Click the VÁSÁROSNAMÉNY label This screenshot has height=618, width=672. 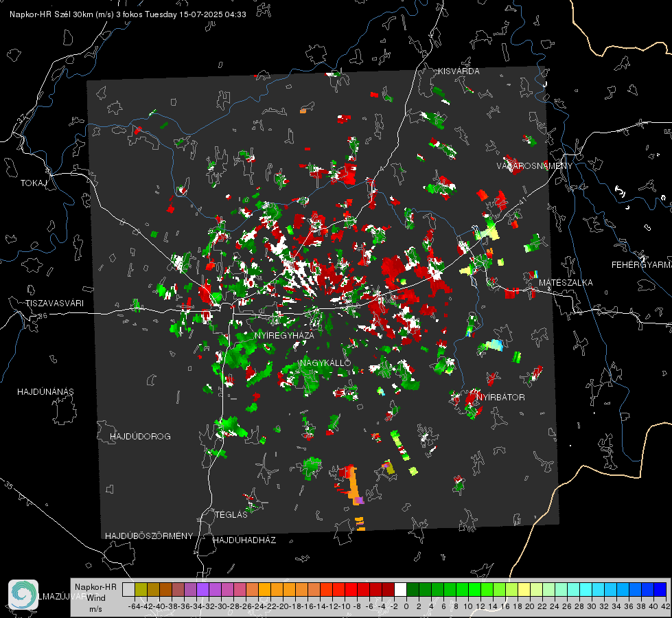coord(535,166)
